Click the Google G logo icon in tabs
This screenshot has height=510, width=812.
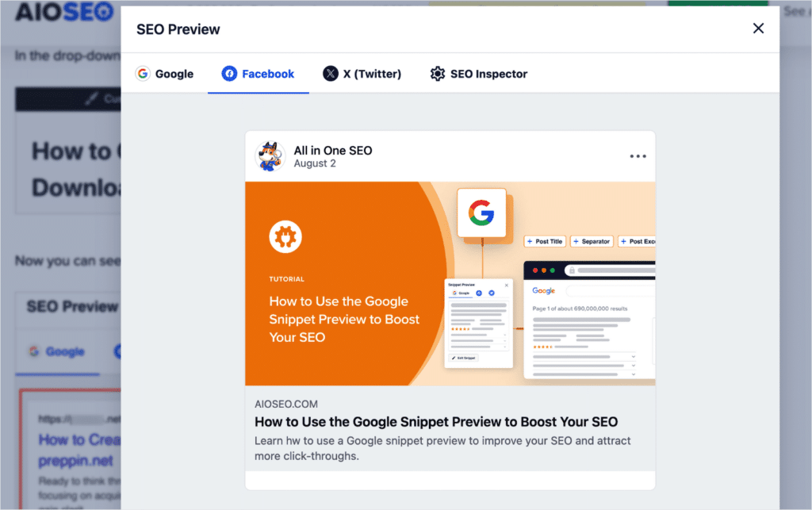[143, 74]
